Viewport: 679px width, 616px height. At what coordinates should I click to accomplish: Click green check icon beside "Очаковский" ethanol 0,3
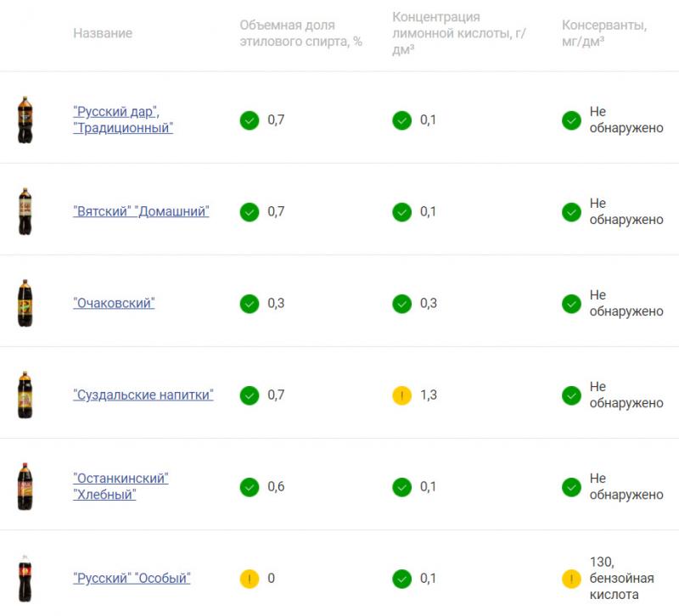(249, 304)
